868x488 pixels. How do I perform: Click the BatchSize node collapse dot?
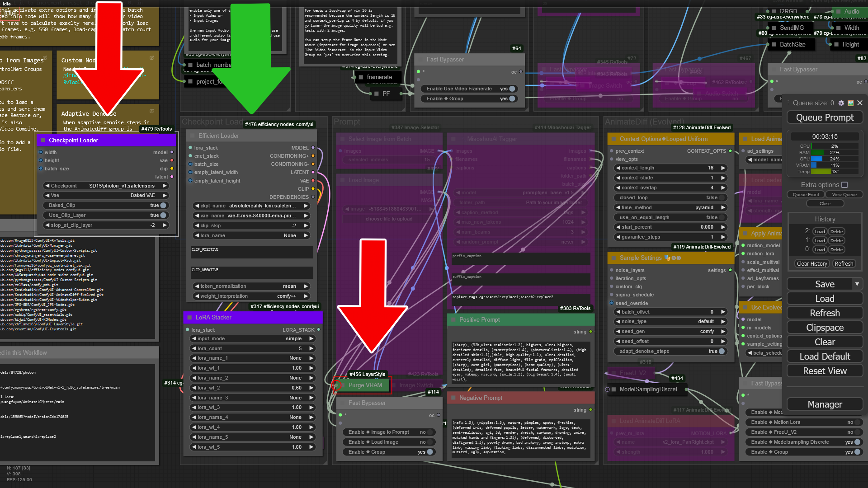[x=774, y=45]
